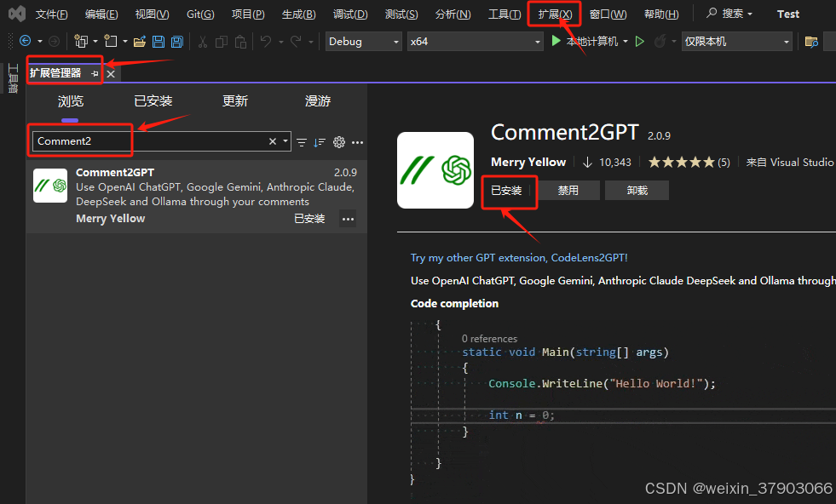Open the 视图(V) menu

(152, 14)
